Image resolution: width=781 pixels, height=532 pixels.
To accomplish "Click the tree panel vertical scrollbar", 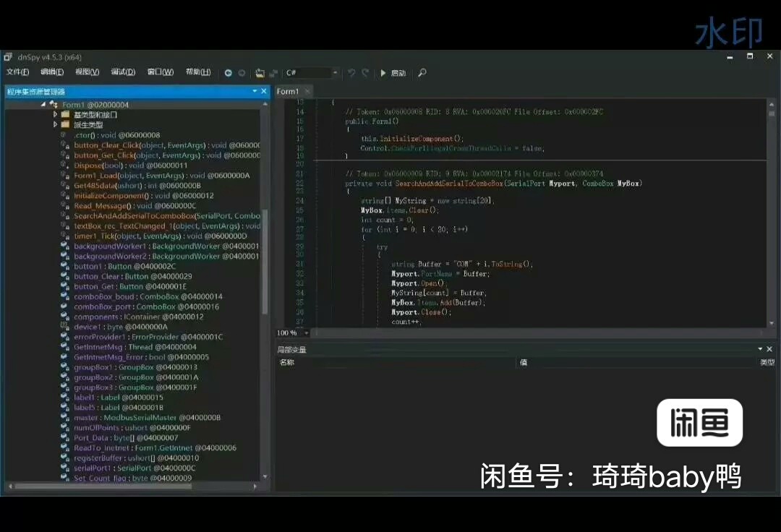I will (265, 261).
